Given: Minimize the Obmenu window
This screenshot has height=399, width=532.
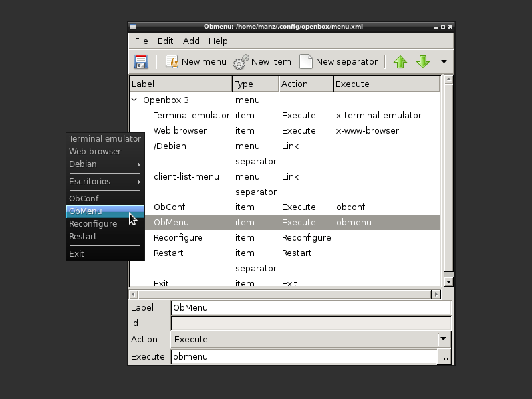Looking at the screenshot, I should tap(436, 27).
